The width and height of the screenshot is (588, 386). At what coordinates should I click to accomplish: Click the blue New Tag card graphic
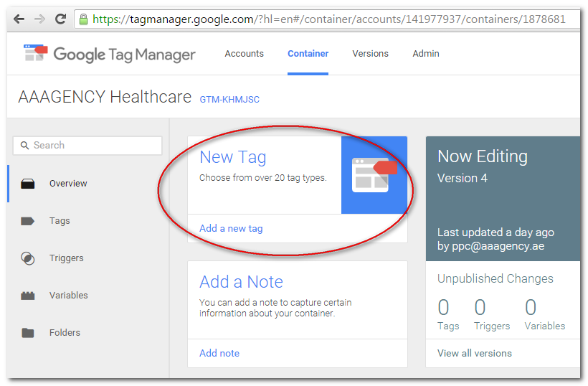374,175
